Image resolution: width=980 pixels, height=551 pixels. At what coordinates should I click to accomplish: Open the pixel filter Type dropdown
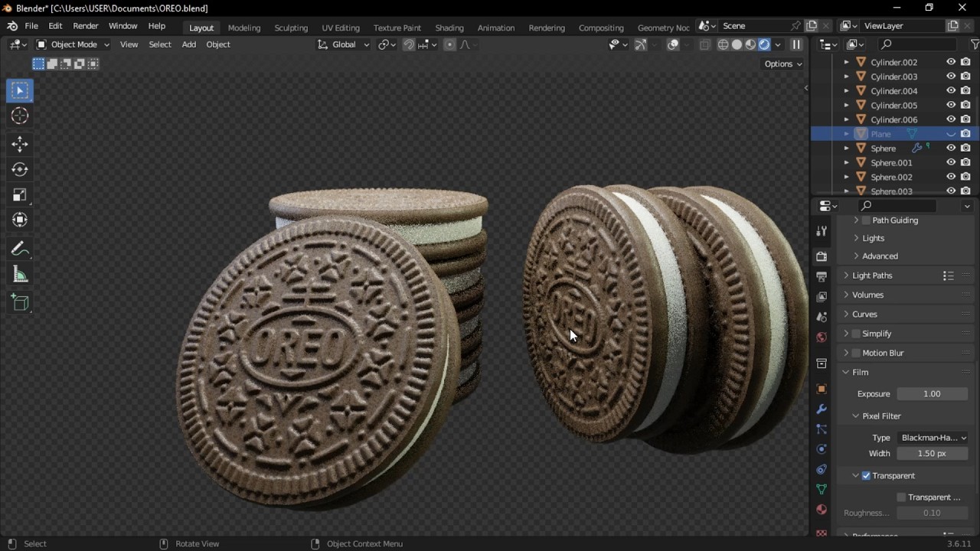pyautogui.click(x=933, y=438)
